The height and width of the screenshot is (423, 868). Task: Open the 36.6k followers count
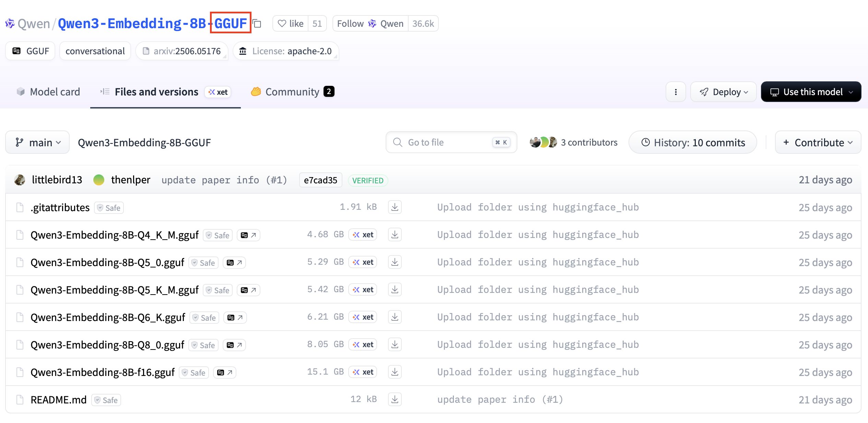[423, 23]
